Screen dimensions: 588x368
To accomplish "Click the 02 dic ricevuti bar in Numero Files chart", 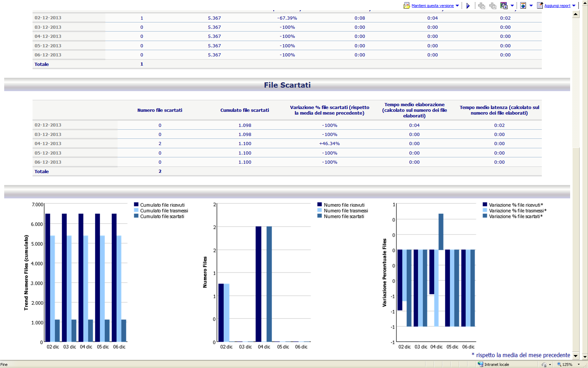I will 221,313.
